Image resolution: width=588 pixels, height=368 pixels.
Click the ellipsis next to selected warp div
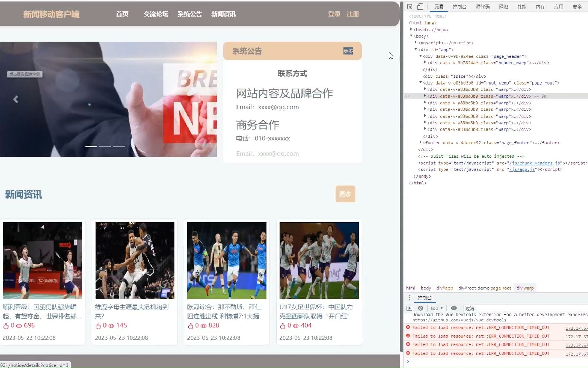[x=407, y=96]
